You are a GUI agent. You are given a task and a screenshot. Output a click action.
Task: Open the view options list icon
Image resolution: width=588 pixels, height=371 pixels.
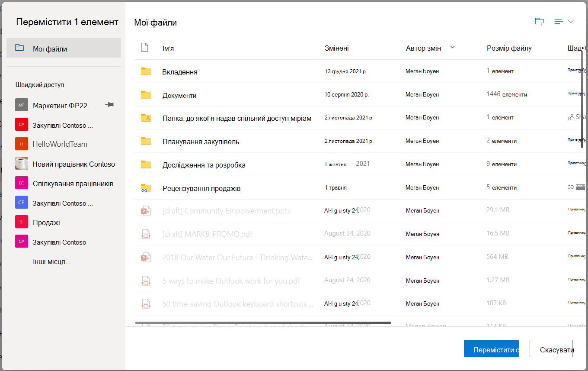[x=559, y=22]
